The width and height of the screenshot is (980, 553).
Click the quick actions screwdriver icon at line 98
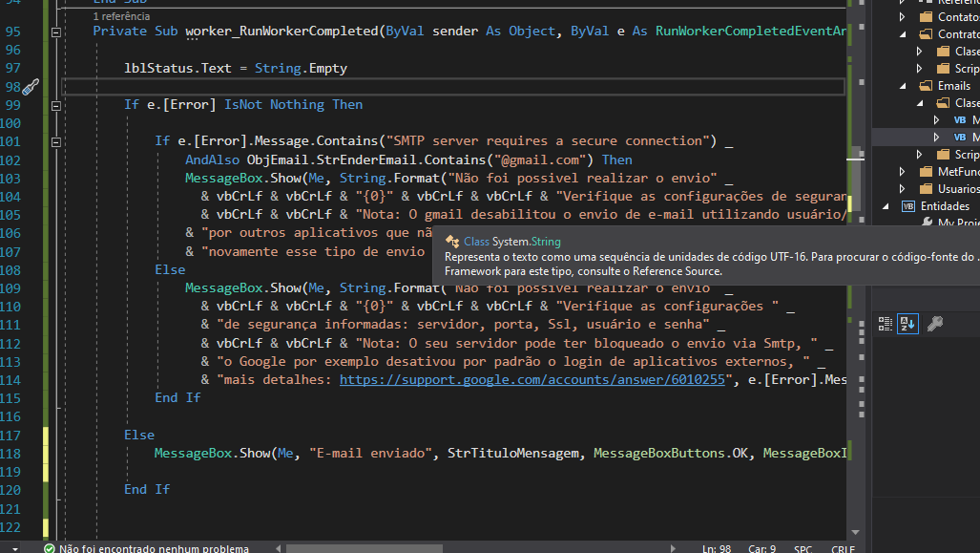pyautogui.click(x=31, y=87)
